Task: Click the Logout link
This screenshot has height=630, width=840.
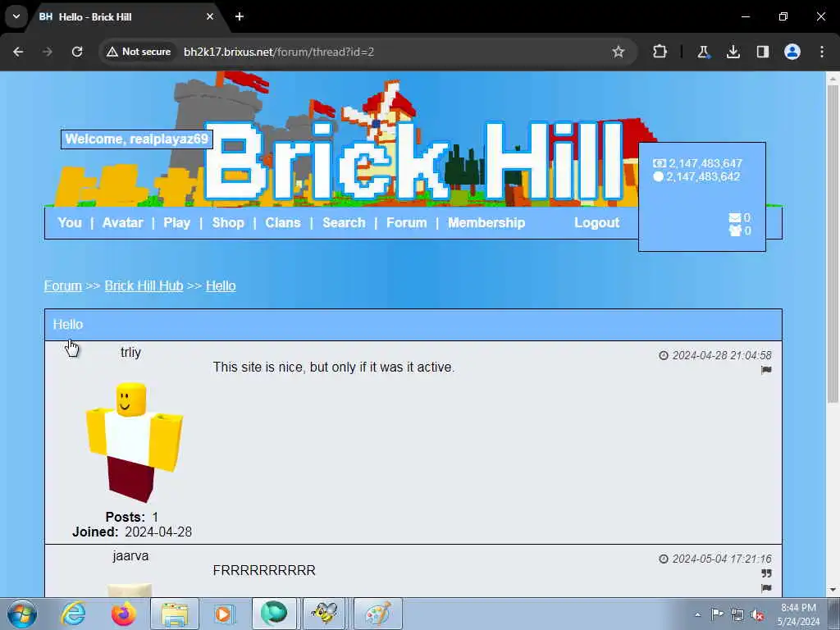Action: 597,223
